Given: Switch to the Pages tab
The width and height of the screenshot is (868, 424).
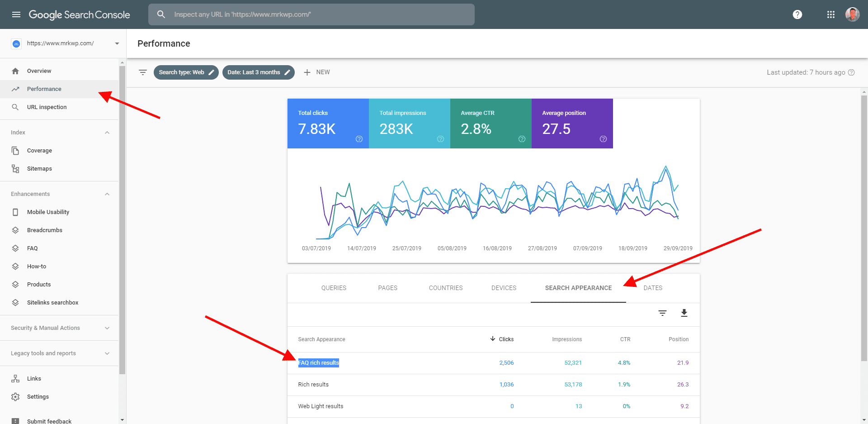Looking at the screenshot, I should [388, 288].
